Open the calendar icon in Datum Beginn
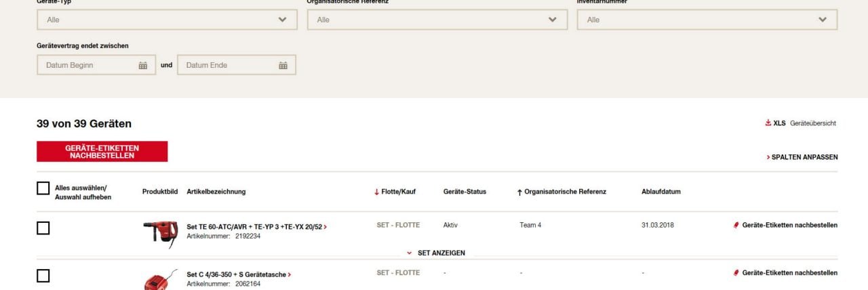 tap(143, 65)
